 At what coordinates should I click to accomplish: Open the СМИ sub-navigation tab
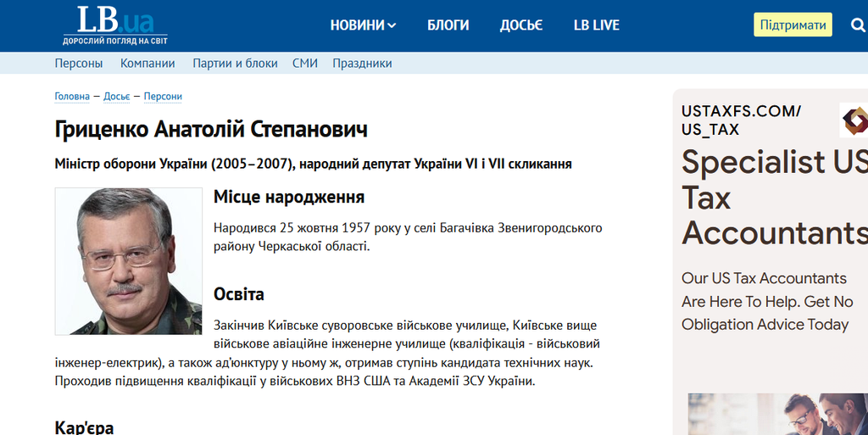coord(305,63)
